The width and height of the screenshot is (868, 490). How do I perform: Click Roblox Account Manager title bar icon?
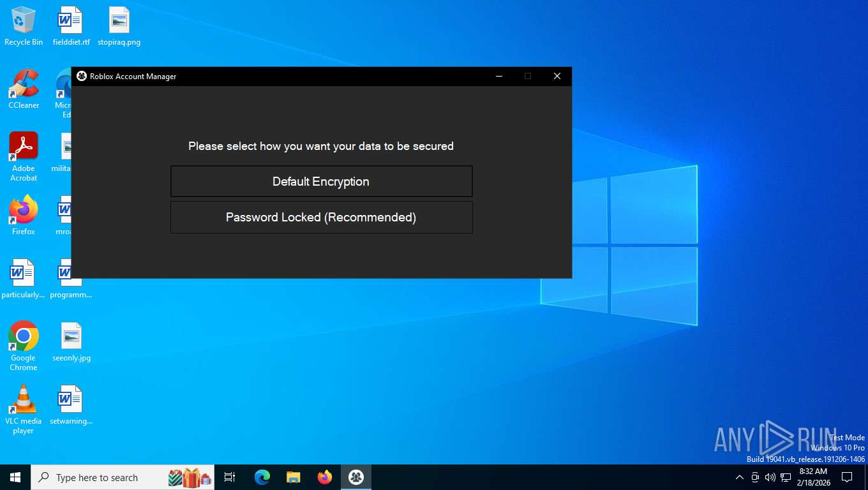(82, 76)
